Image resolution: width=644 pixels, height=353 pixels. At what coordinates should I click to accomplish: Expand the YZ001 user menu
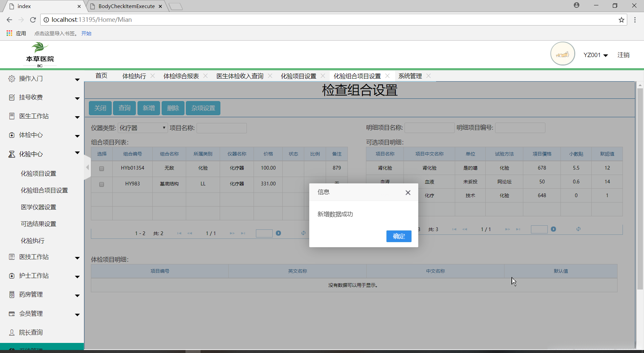(x=596, y=55)
